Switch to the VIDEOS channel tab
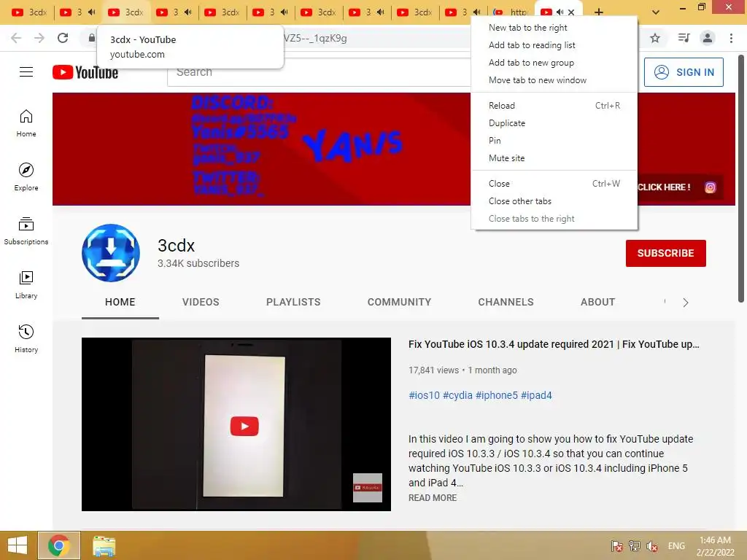 tap(201, 302)
